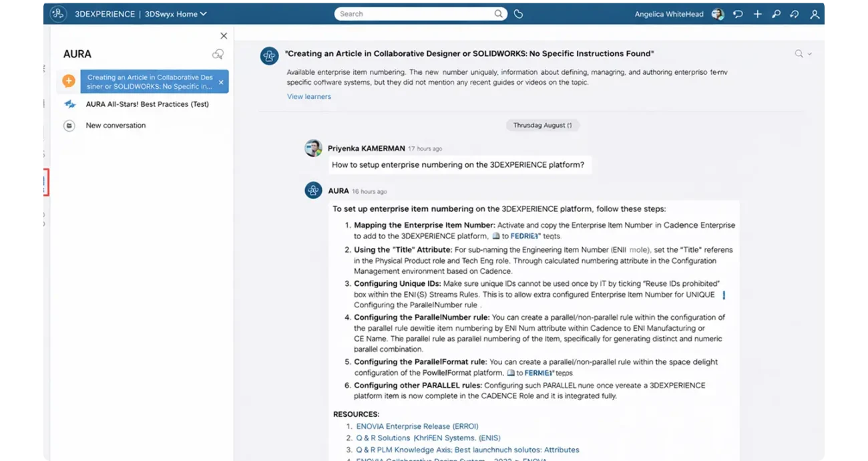Close the AURA side panel
Screen dimensions: 868x461
click(224, 36)
